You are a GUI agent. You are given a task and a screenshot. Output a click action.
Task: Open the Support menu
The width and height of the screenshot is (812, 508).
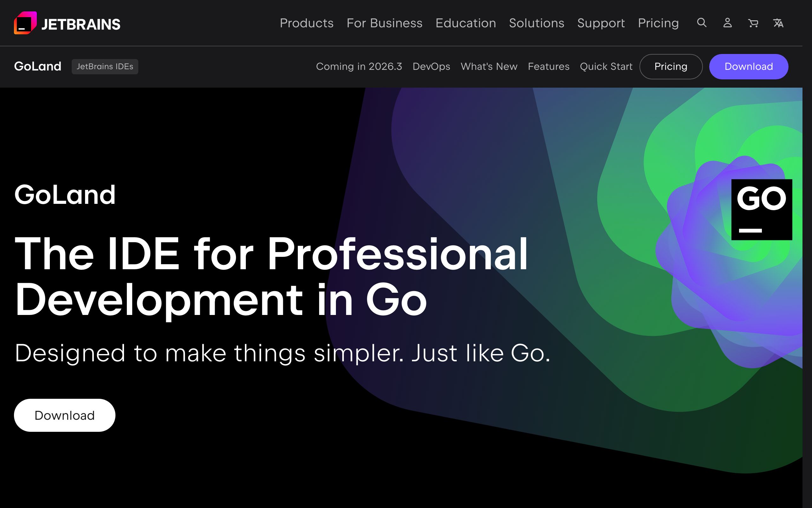(601, 23)
